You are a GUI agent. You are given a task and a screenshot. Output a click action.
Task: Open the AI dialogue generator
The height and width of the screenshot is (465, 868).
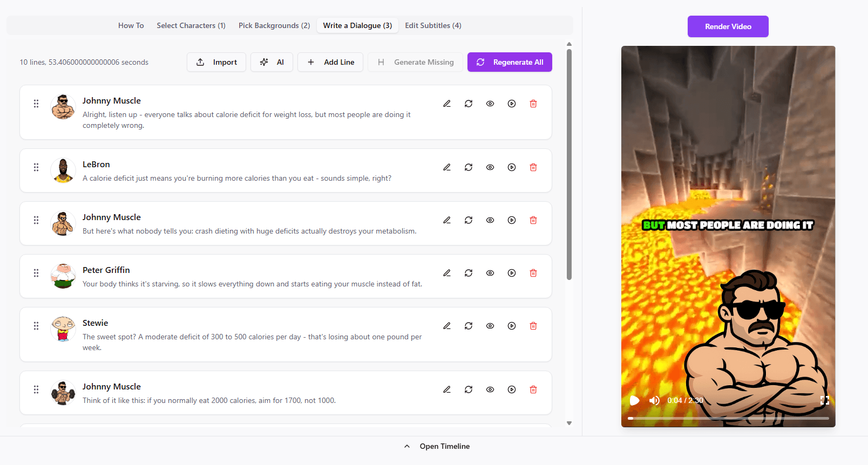tap(272, 62)
